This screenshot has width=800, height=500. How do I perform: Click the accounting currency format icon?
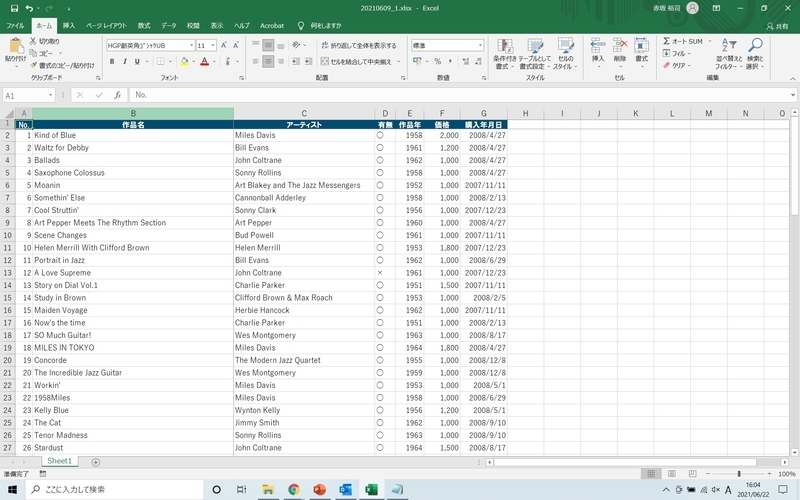pos(417,61)
